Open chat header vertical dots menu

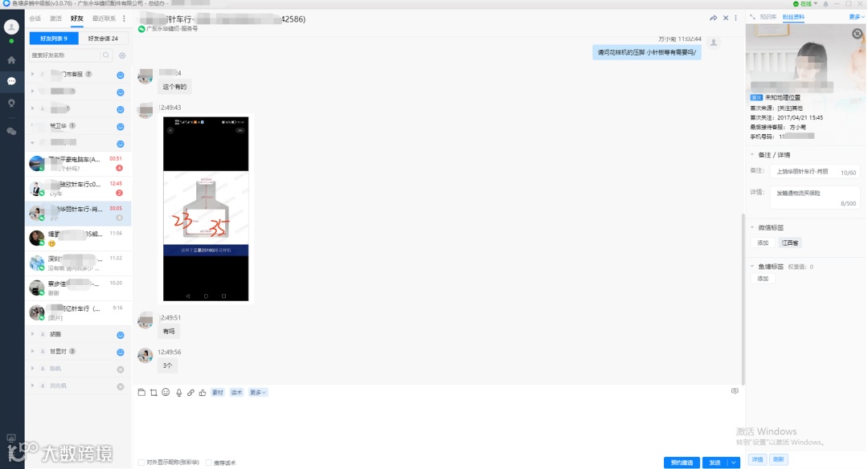[735, 18]
